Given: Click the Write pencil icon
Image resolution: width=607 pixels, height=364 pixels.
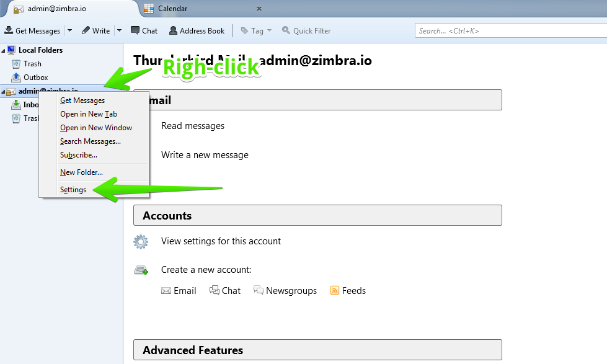Looking at the screenshot, I should tap(86, 30).
